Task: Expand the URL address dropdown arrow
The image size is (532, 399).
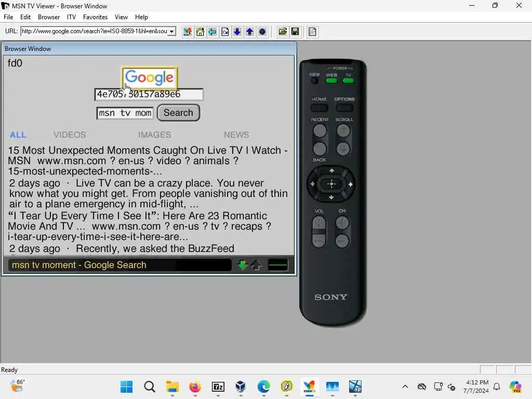Action: pyautogui.click(x=172, y=31)
